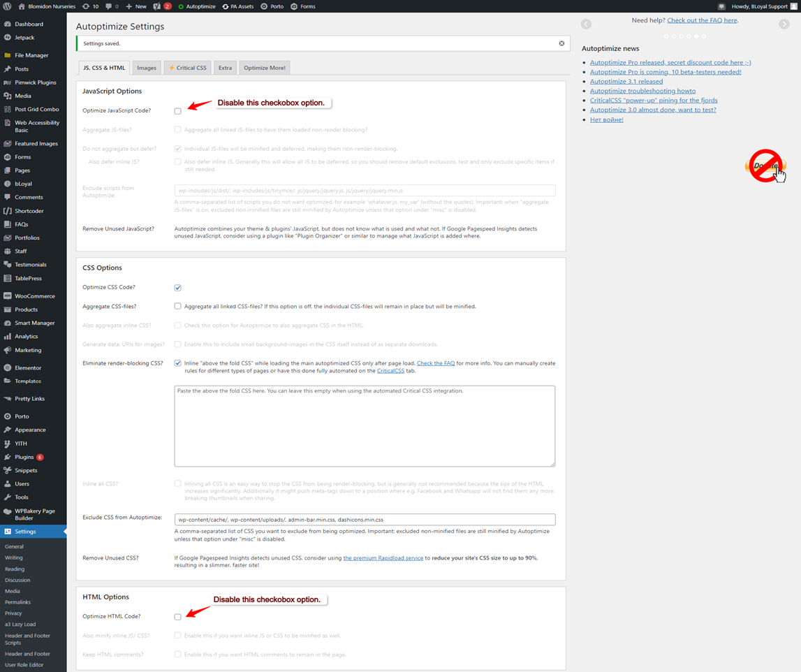Open the comments bubble icon in the admin bar
Screen dimensions: 801x672
tap(112, 7)
